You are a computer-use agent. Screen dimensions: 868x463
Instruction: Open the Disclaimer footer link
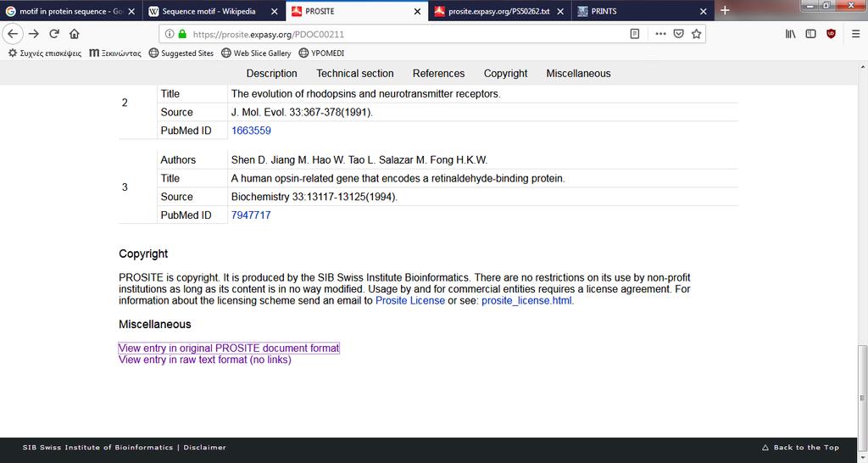click(205, 448)
